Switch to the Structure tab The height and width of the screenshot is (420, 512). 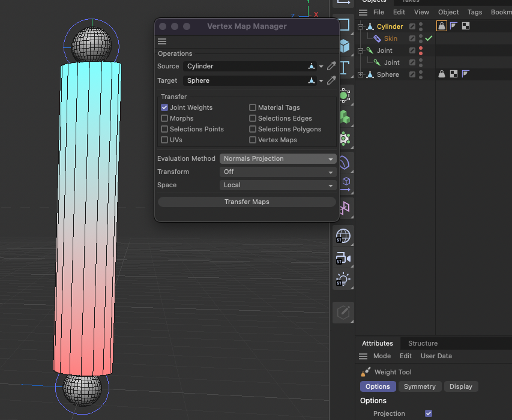point(423,343)
